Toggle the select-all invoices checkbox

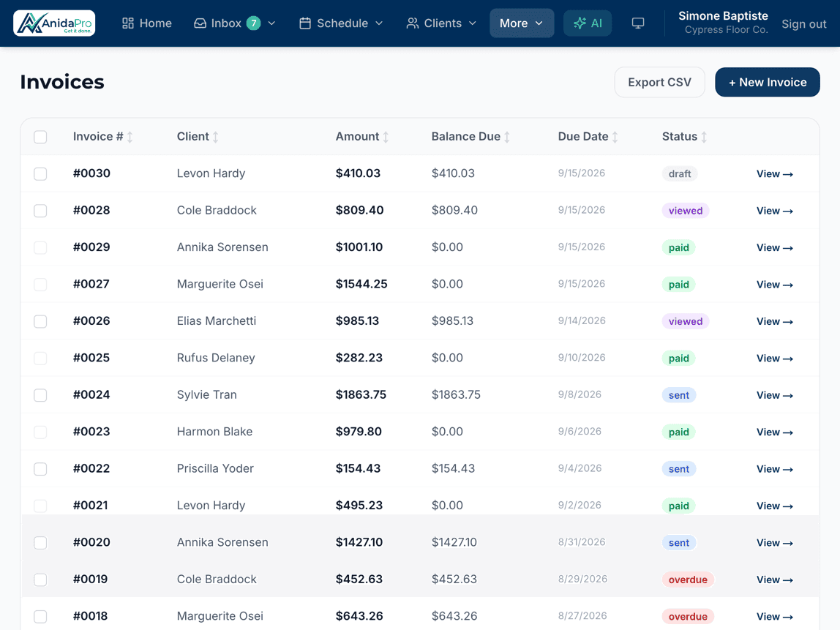[40, 137]
